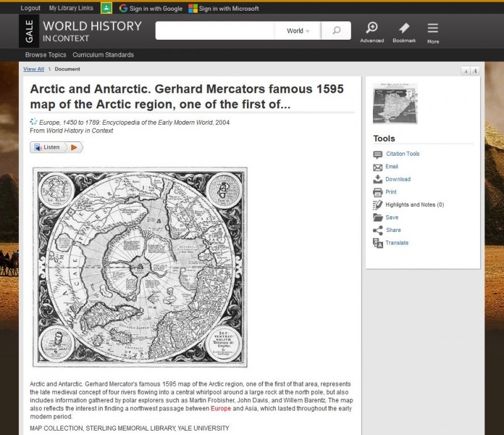Play audio with orange arrow
The width and height of the screenshot is (504, 435).
[x=74, y=148]
